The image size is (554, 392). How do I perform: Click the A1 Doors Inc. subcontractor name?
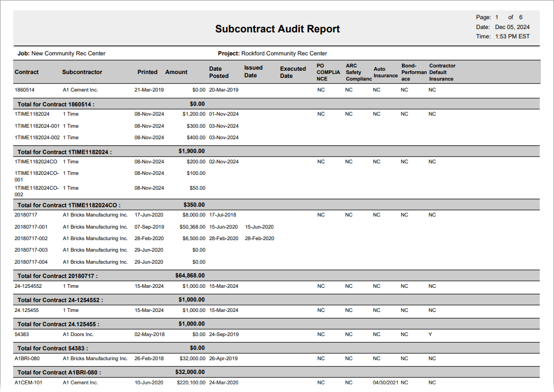[78, 334]
